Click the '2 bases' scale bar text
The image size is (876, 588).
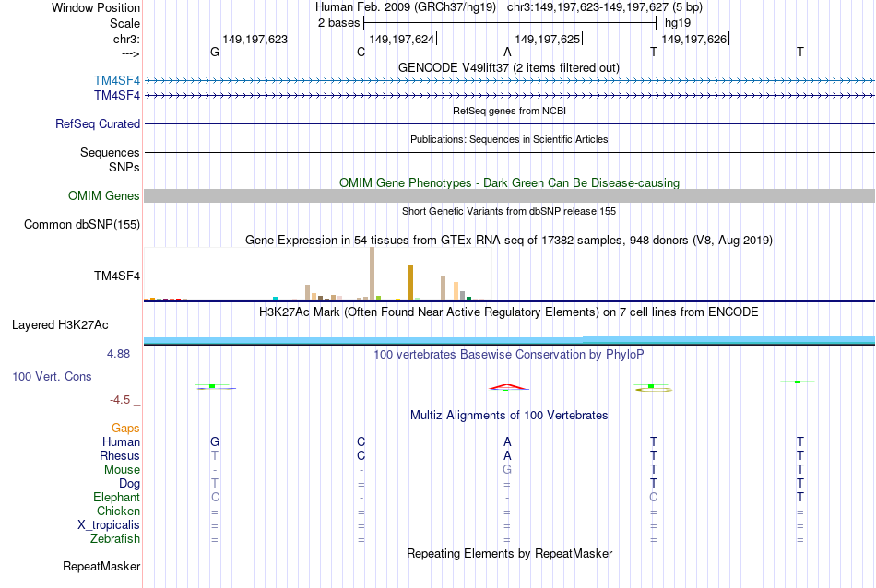pos(339,23)
